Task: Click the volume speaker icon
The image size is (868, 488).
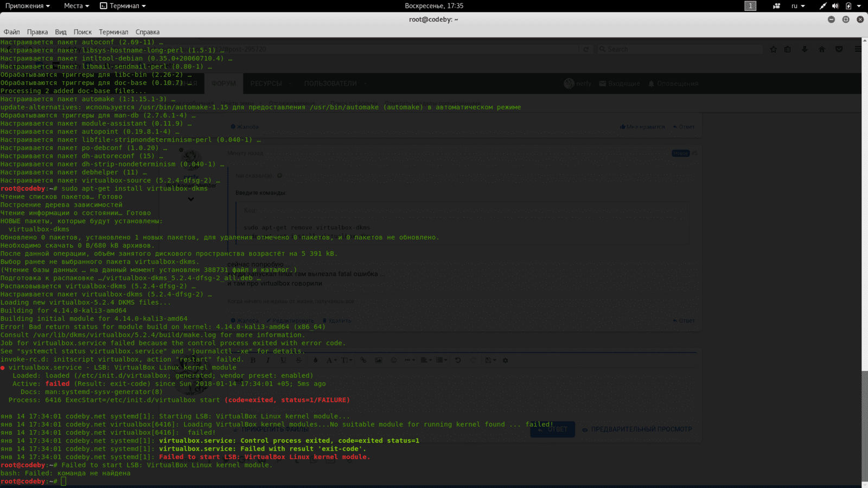Action: coord(835,6)
